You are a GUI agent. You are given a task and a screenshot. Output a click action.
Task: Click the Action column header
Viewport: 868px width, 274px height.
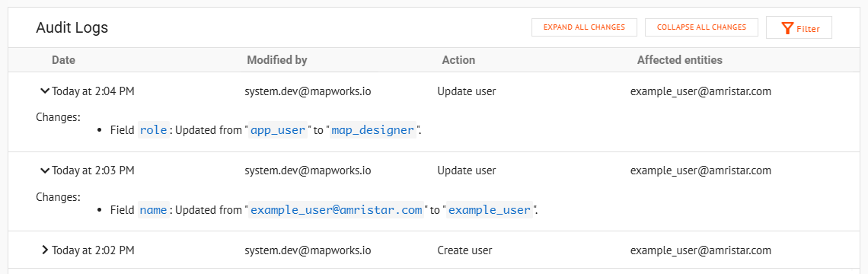(458, 60)
